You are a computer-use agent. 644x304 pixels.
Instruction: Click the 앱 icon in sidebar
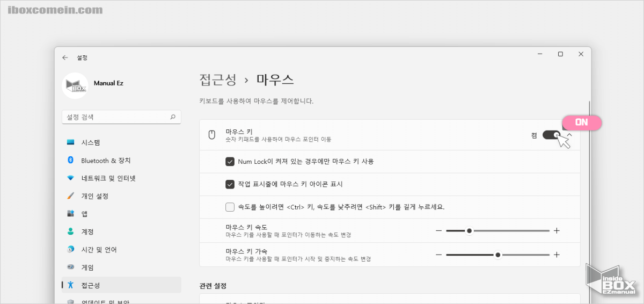click(70, 214)
